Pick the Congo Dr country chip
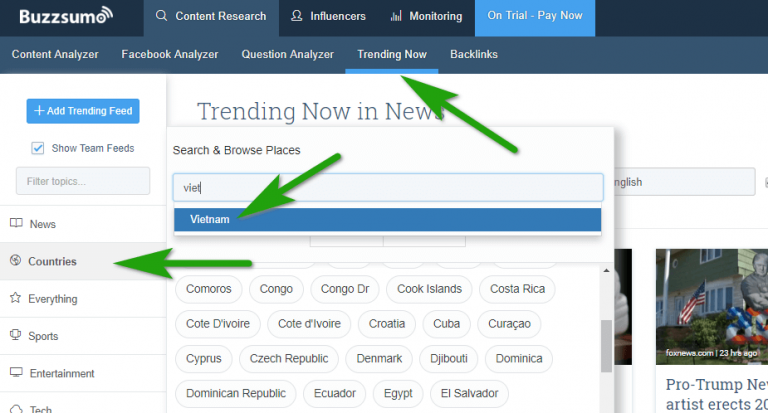This screenshot has height=413, width=768. click(x=345, y=289)
